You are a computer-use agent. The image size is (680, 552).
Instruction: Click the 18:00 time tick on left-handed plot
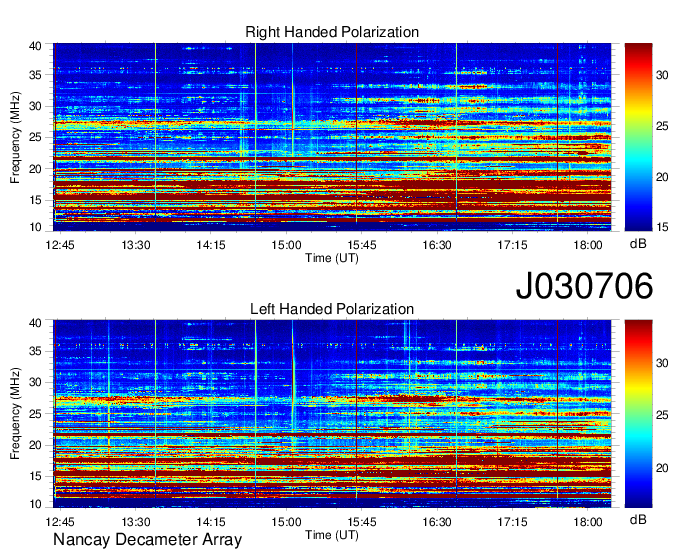coord(588,522)
